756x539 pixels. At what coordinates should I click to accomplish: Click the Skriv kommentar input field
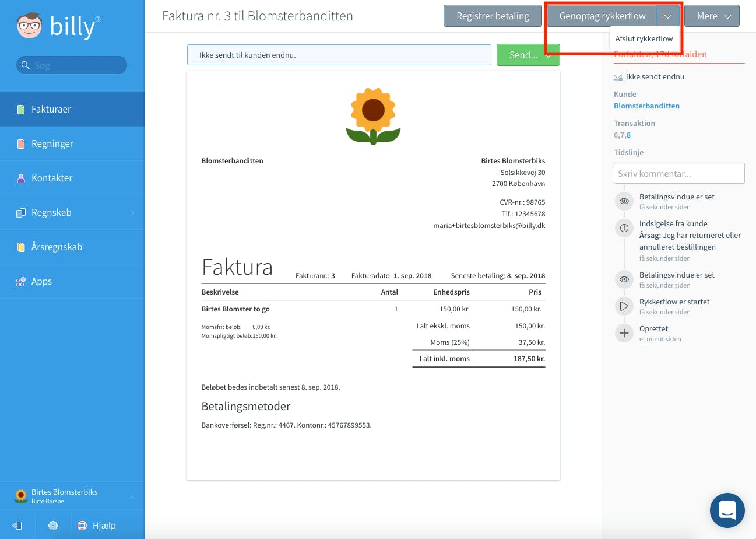click(679, 173)
